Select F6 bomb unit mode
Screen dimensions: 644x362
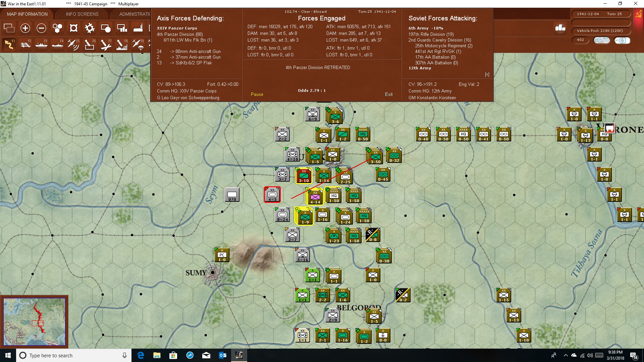pyautogui.click(x=90, y=44)
